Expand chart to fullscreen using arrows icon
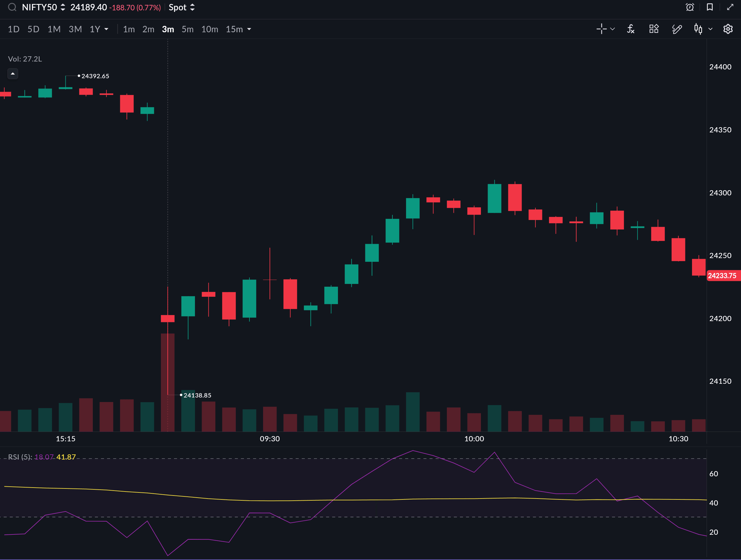Screen dimensions: 741x560 coord(730,7)
